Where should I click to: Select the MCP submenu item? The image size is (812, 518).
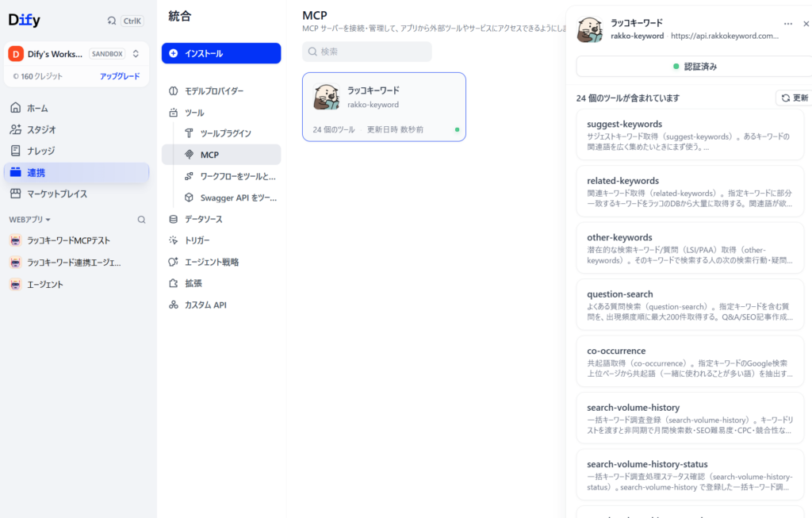pos(221,155)
